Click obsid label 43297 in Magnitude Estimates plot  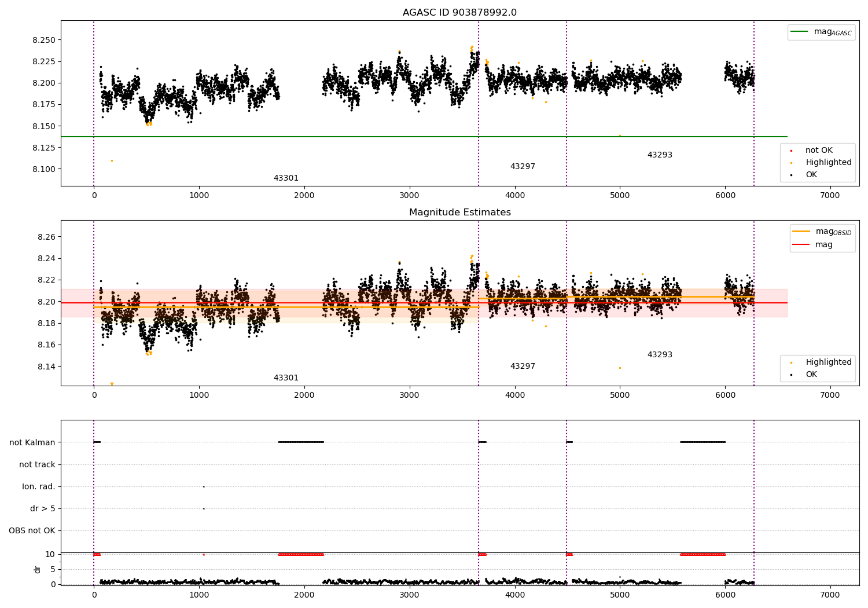(523, 367)
